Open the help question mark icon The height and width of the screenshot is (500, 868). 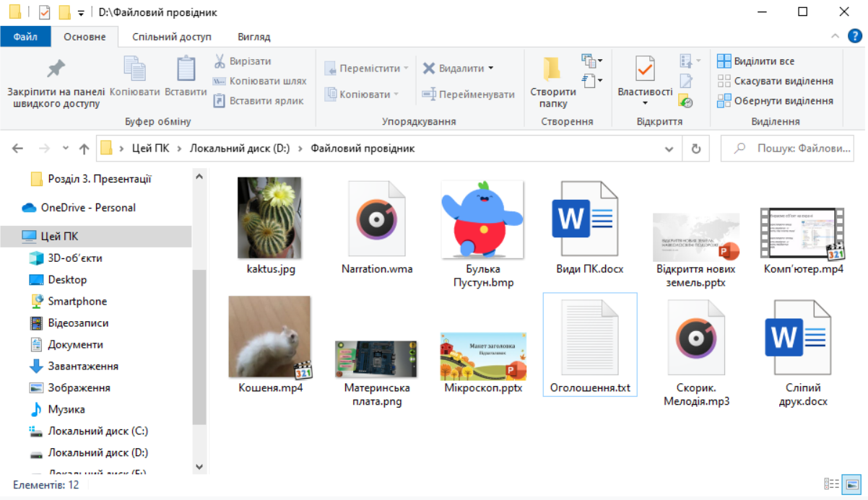(x=855, y=36)
